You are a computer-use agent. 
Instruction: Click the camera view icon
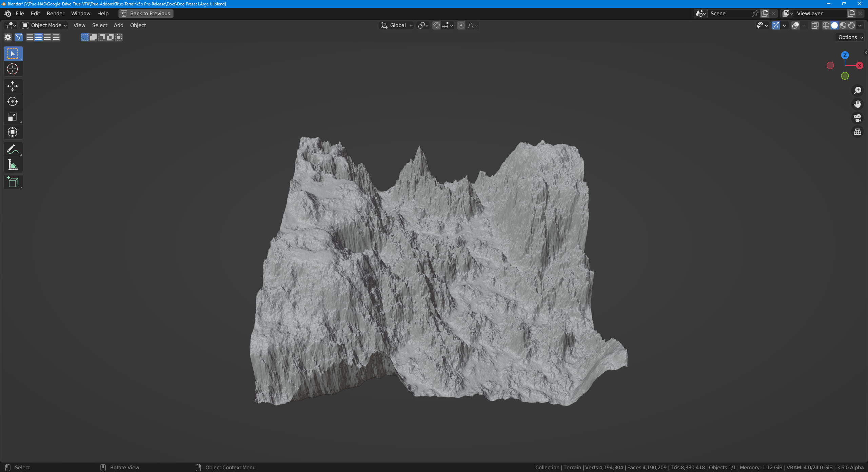coord(857,118)
